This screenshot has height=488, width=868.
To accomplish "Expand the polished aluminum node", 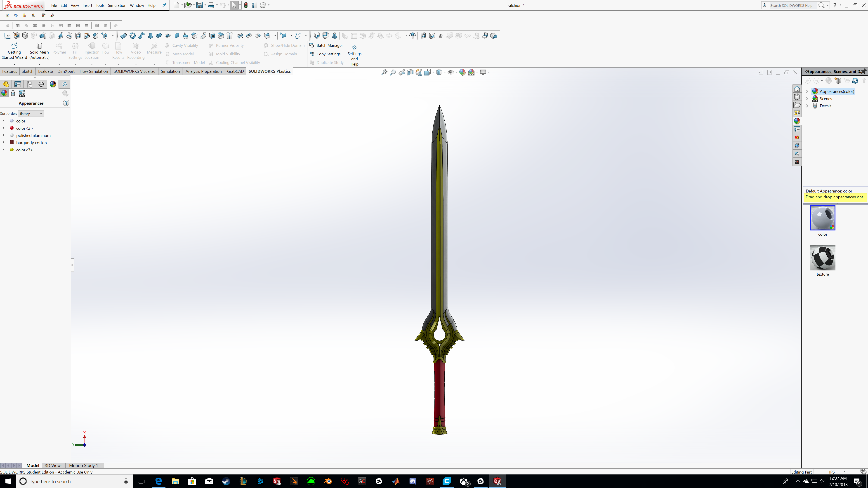I will pyautogui.click(x=4, y=135).
